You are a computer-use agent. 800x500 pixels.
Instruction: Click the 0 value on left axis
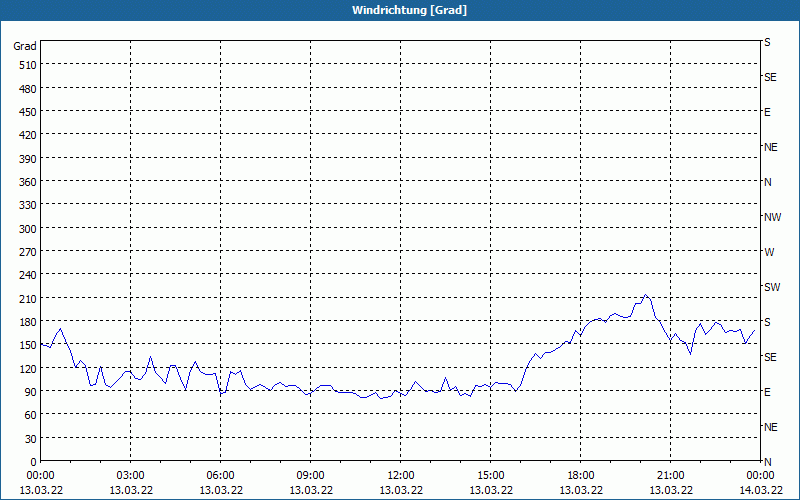[34, 462]
